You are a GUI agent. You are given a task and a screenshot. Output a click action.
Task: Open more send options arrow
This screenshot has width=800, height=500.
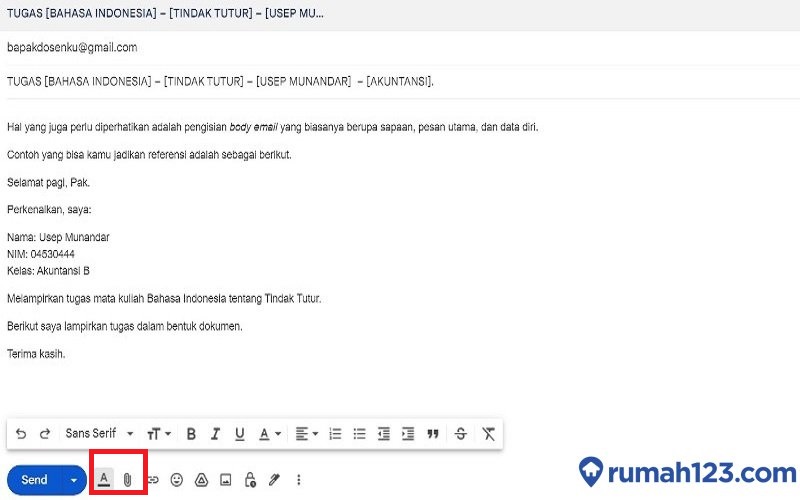tap(74, 480)
